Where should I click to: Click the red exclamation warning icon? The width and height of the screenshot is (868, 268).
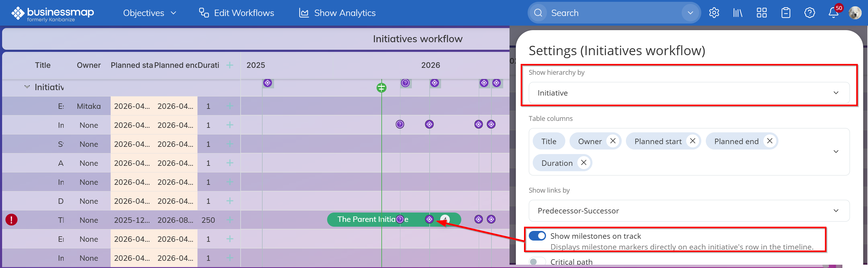point(11,220)
